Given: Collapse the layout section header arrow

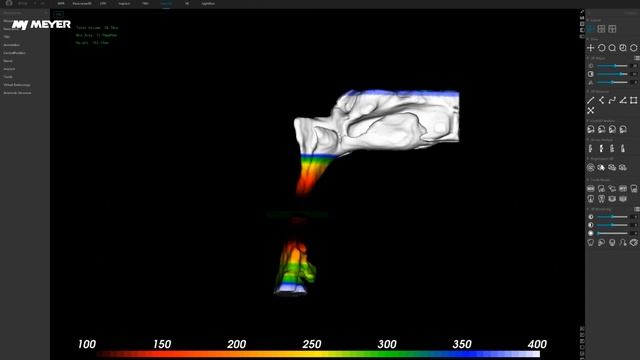Looking at the screenshot, I should coord(588,20).
